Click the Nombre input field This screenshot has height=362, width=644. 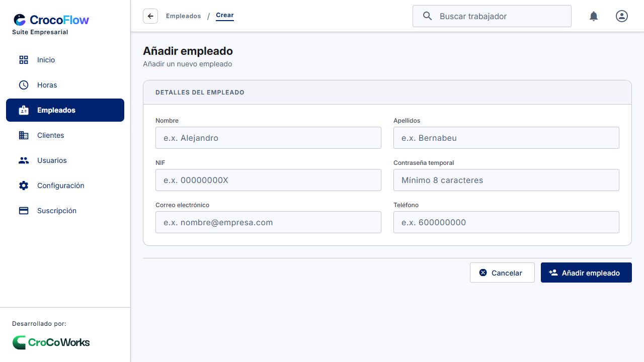point(268,138)
